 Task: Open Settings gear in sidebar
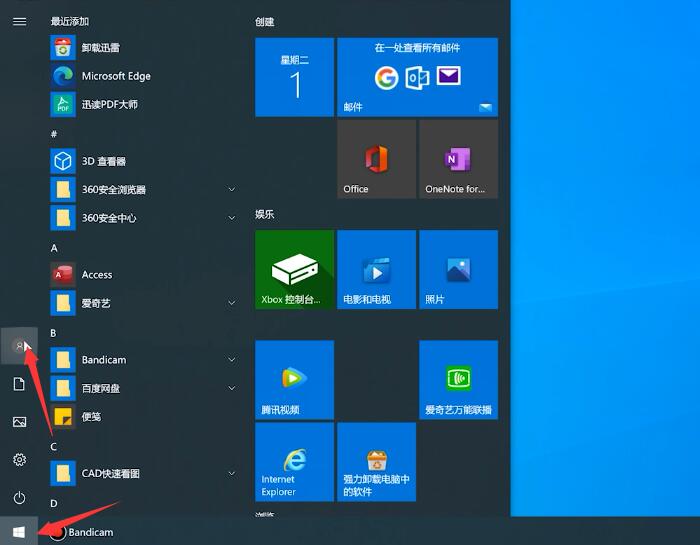(x=19, y=460)
